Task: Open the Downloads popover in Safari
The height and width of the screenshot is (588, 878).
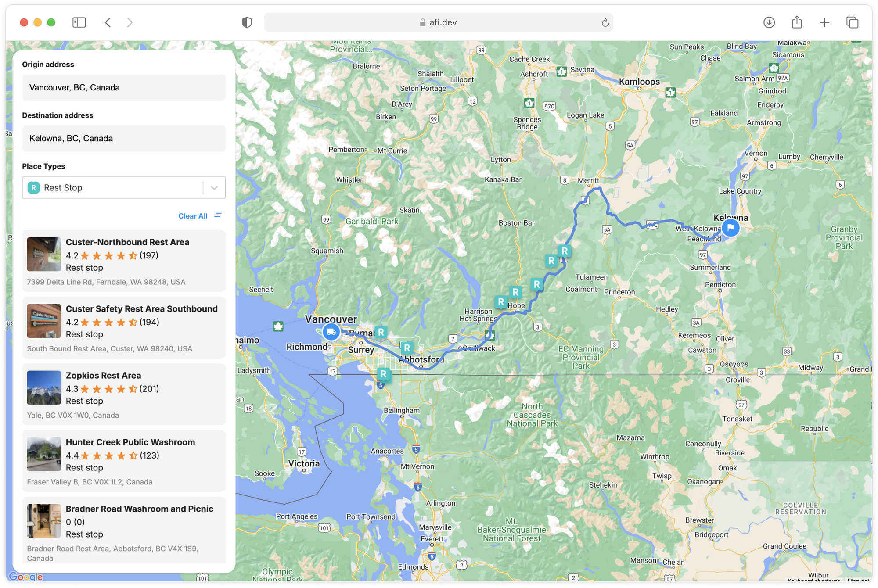Action: click(769, 22)
